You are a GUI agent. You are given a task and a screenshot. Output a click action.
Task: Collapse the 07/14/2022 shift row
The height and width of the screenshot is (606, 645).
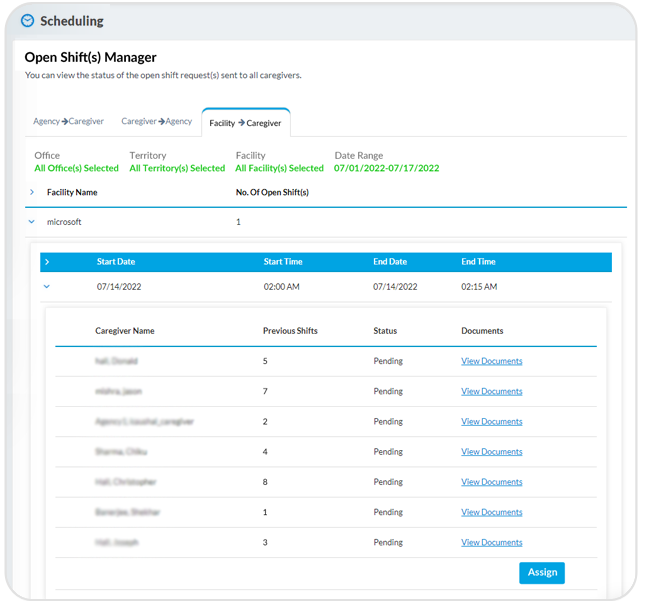click(x=47, y=287)
